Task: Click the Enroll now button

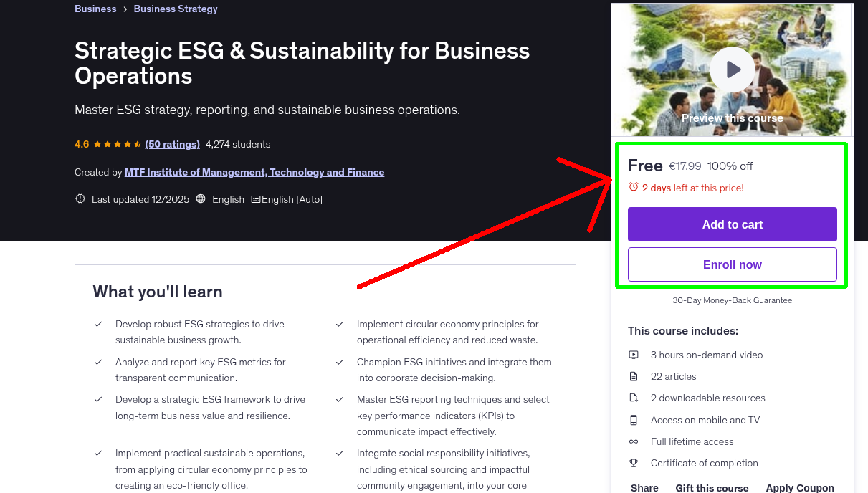Action: click(732, 264)
